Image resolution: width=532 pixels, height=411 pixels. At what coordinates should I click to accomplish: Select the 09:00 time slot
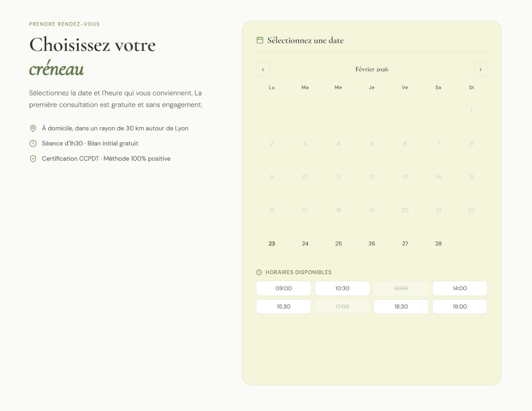pyautogui.click(x=283, y=289)
